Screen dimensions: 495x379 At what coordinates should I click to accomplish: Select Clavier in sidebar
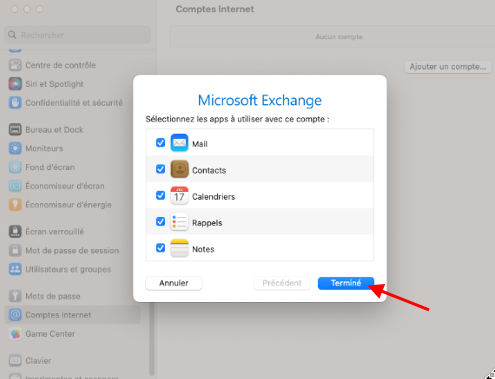pos(72,361)
